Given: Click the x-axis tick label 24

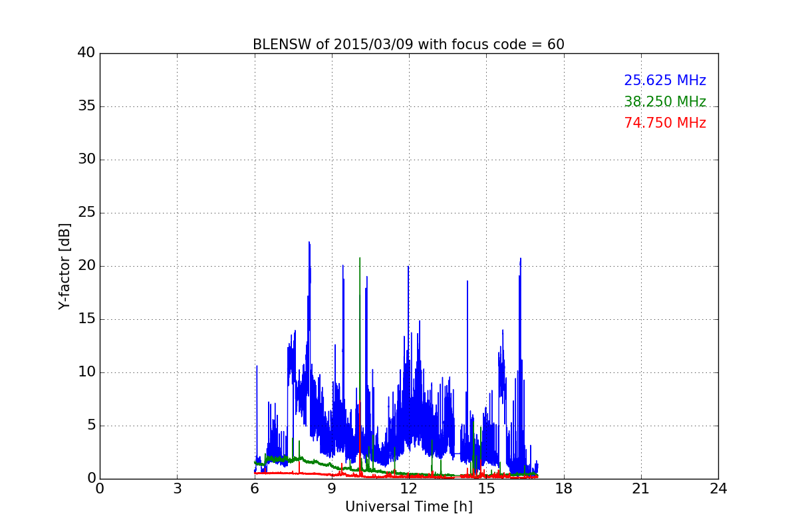Looking at the screenshot, I should (718, 488).
